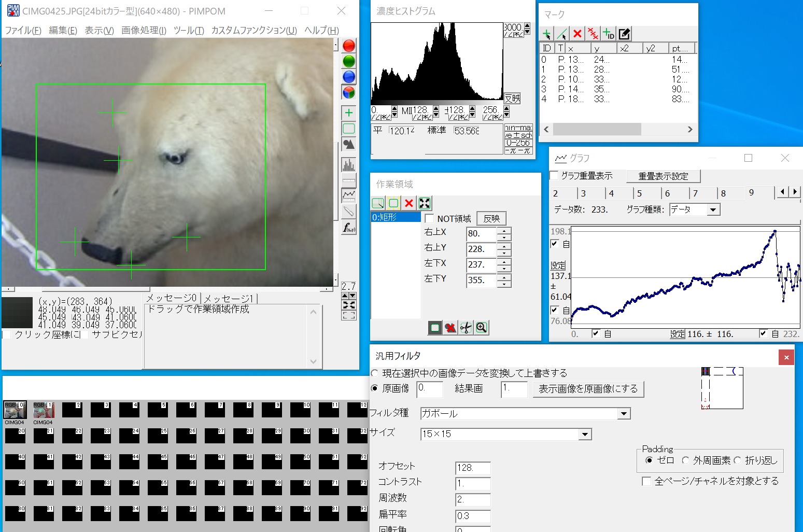Click the +ID marker icon in マーク panel
The height and width of the screenshot is (532, 803).
(607, 33)
